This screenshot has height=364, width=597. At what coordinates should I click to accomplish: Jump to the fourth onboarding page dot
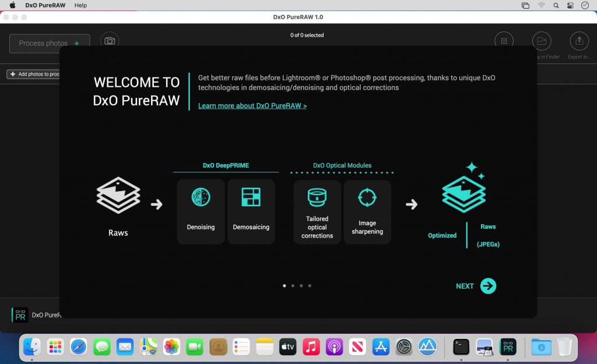[x=310, y=286]
